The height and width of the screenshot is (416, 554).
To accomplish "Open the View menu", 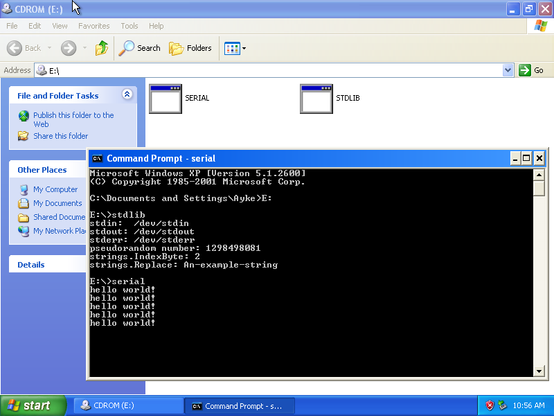I will pyautogui.click(x=60, y=26).
